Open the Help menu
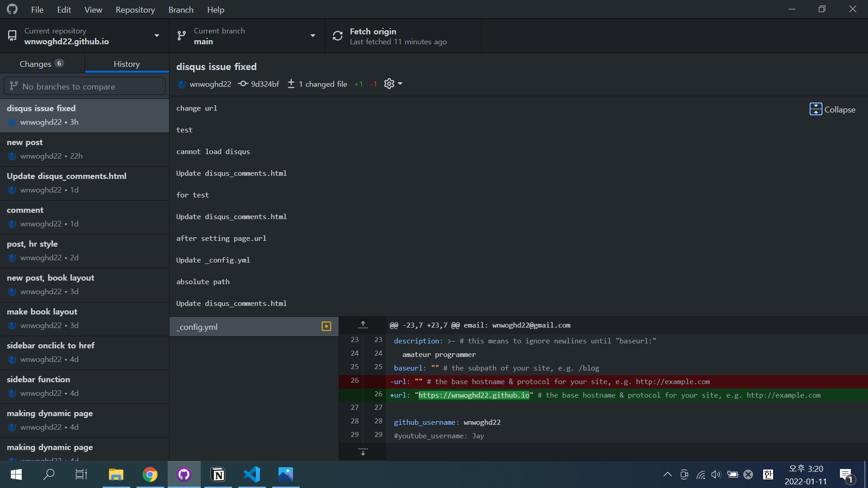The height and width of the screenshot is (488, 868). click(216, 9)
